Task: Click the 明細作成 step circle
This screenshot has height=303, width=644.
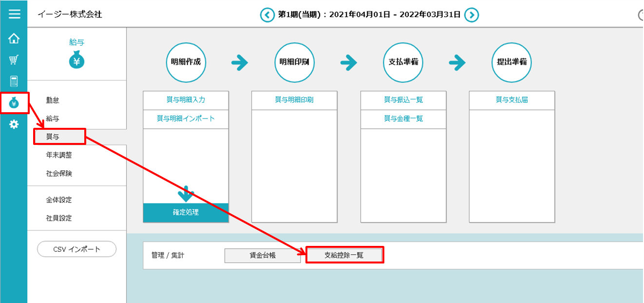Action: tap(186, 62)
